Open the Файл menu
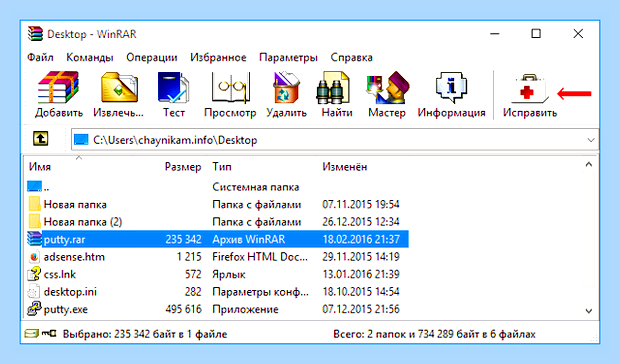This screenshot has height=364, width=620. point(40,58)
